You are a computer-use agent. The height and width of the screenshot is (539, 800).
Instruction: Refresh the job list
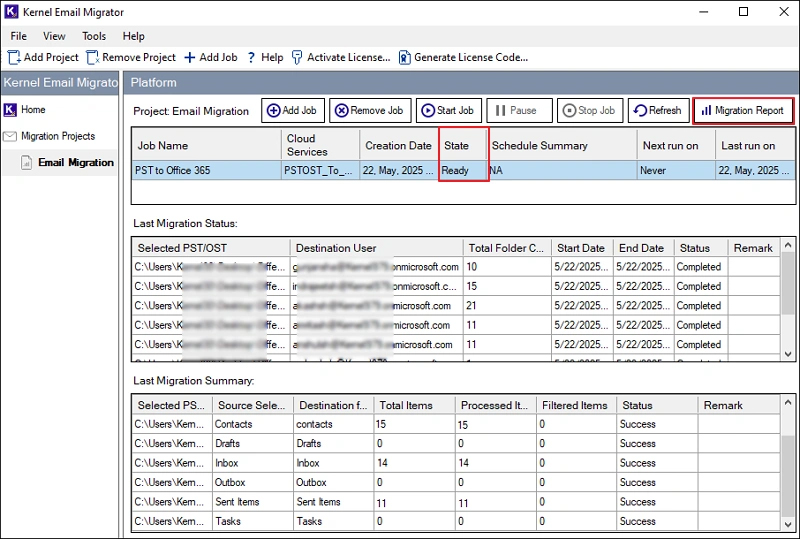point(658,110)
